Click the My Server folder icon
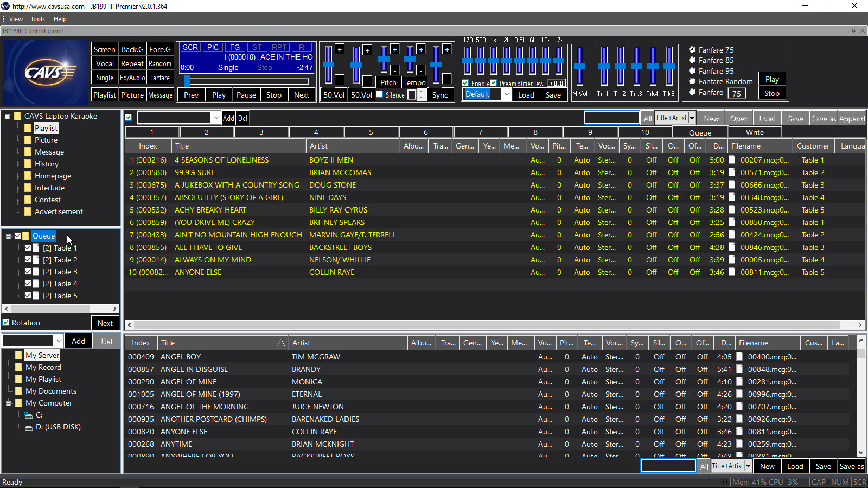 pyautogui.click(x=19, y=355)
